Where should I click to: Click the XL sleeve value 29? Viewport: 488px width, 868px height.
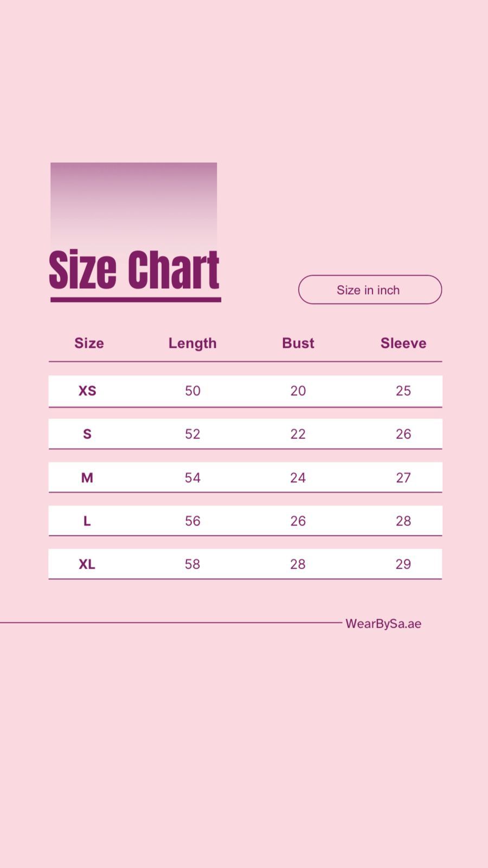click(403, 564)
